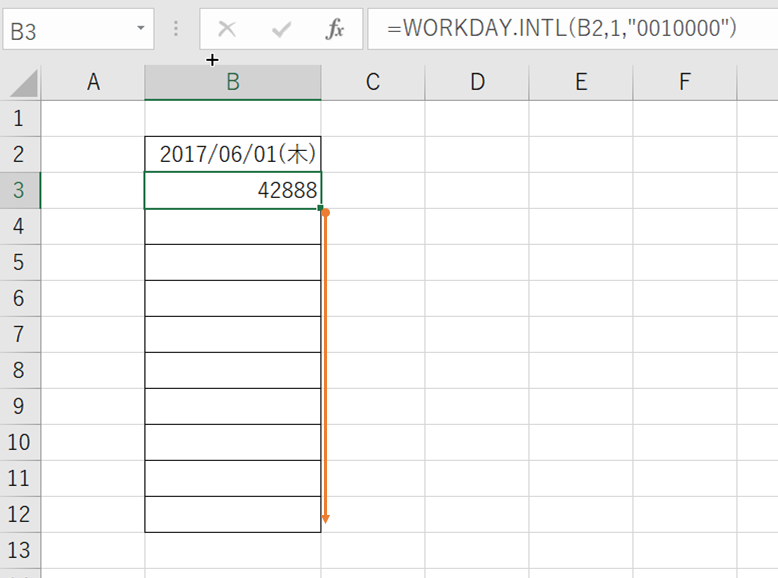Screen dimensions: 778x578
Task: Select row 9 header
Action: point(20,406)
